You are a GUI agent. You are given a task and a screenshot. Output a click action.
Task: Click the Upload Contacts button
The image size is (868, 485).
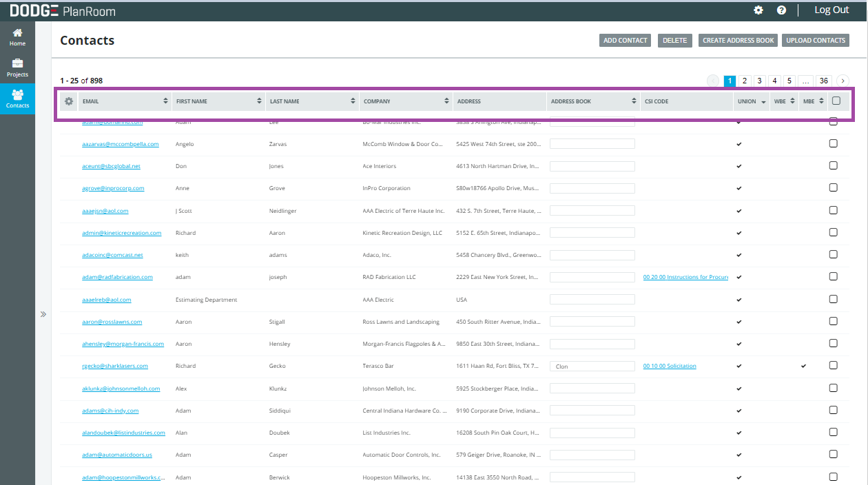[816, 41]
